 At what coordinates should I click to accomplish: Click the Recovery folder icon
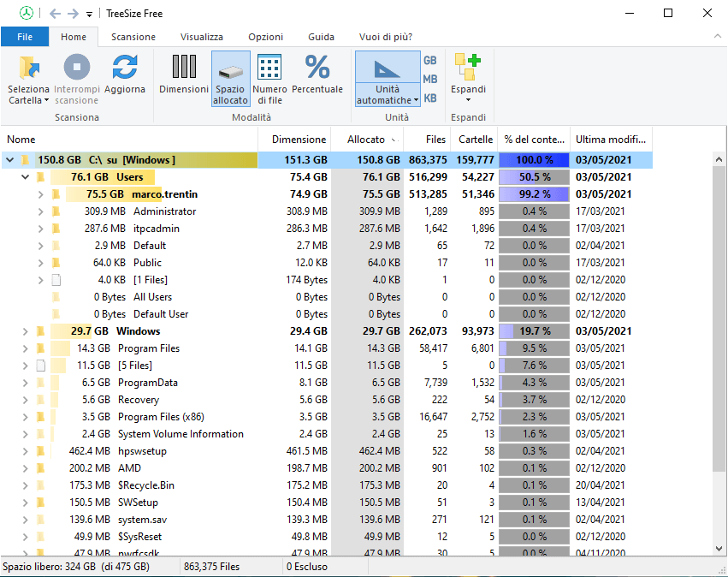coord(41,400)
